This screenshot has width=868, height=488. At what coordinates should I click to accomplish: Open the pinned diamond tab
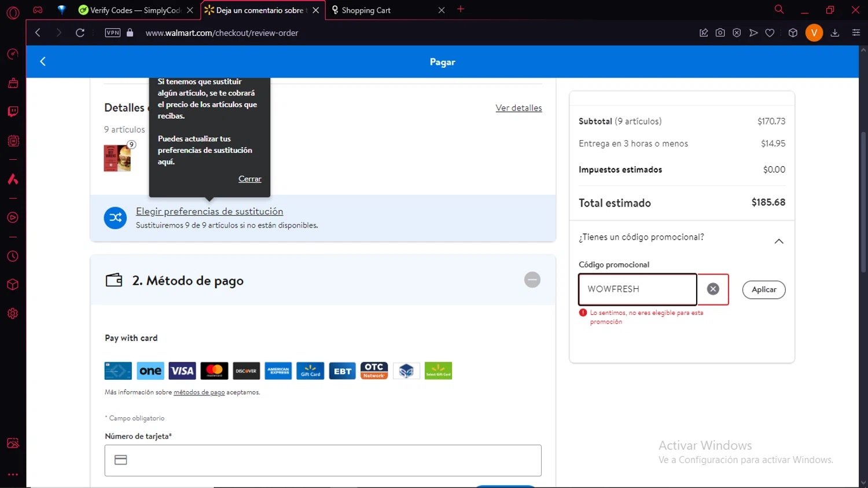click(x=61, y=10)
